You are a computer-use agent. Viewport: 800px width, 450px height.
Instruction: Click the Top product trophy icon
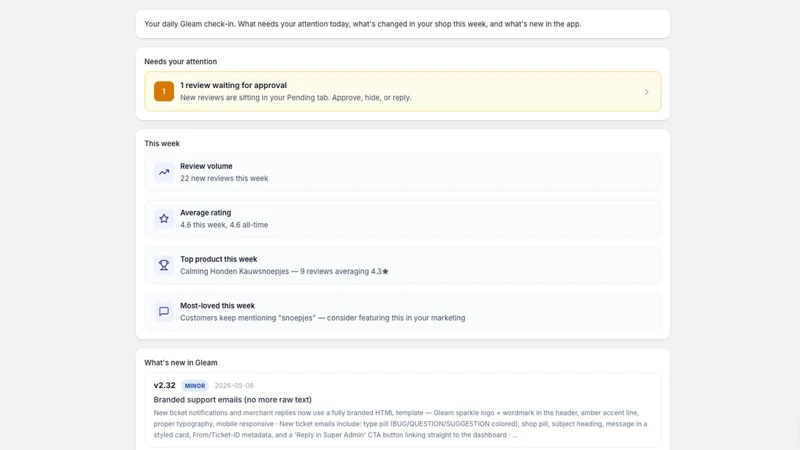[x=164, y=265]
